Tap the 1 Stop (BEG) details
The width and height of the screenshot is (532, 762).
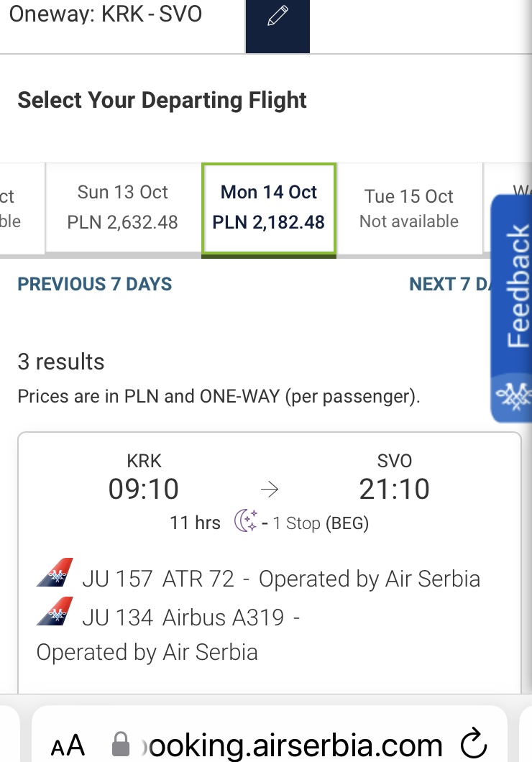coord(321,523)
